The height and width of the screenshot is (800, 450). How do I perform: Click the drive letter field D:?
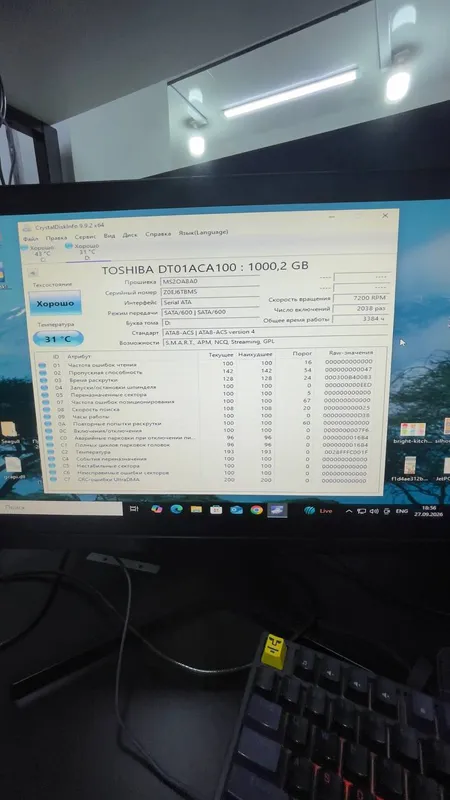(210, 322)
